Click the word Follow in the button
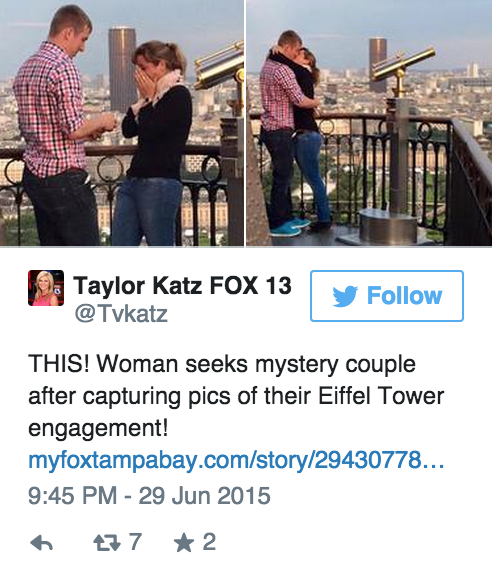The height and width of the screenshot is (576, 492). [404, 296]
